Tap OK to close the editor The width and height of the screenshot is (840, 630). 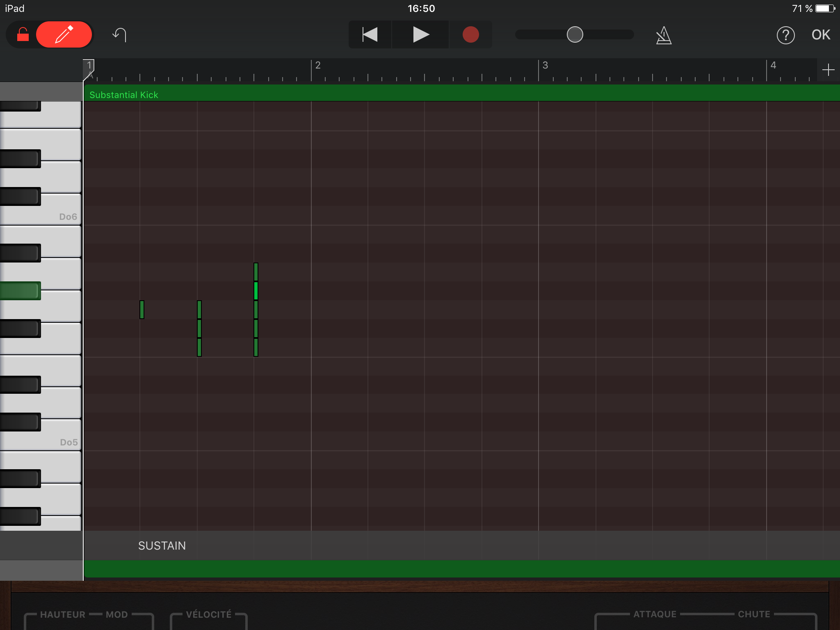point(821,35)
